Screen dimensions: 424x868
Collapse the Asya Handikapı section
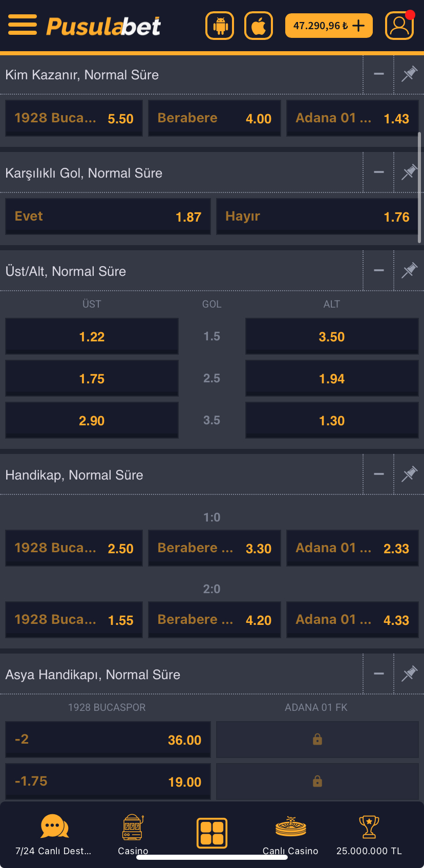coord(379,674)
